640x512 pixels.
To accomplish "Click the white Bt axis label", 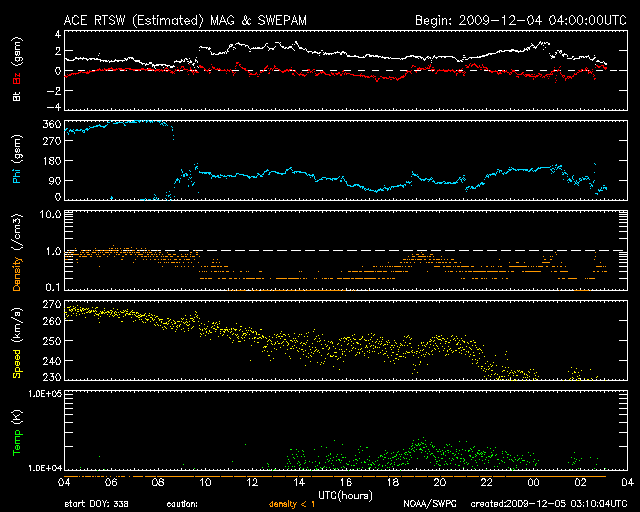I will 15,97.
